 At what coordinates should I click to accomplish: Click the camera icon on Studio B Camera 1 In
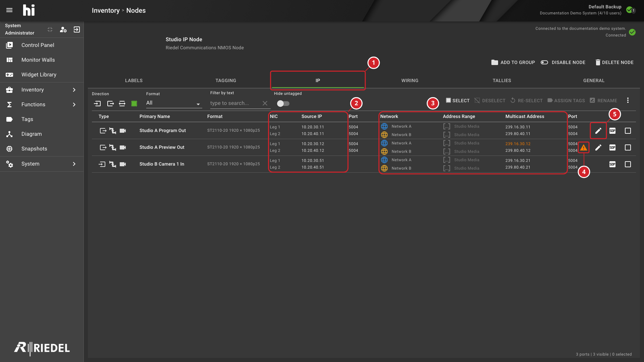pyautogui.click(x=123, y=164)
